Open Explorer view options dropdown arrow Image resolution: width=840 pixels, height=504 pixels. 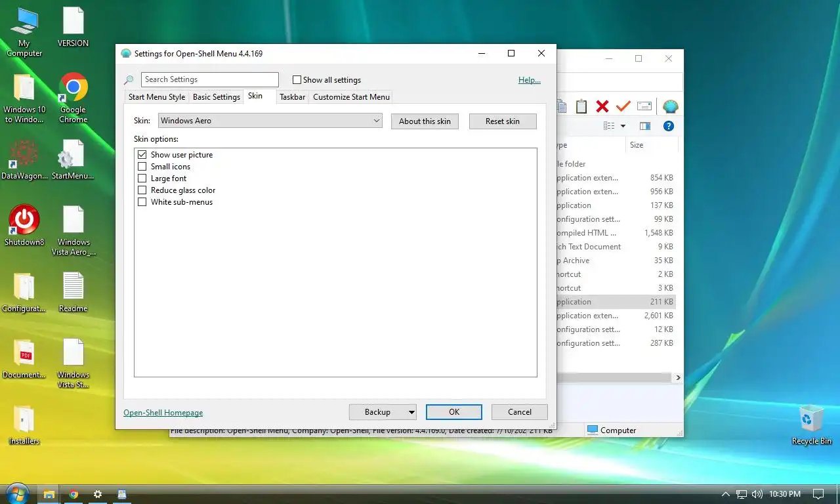623,126
